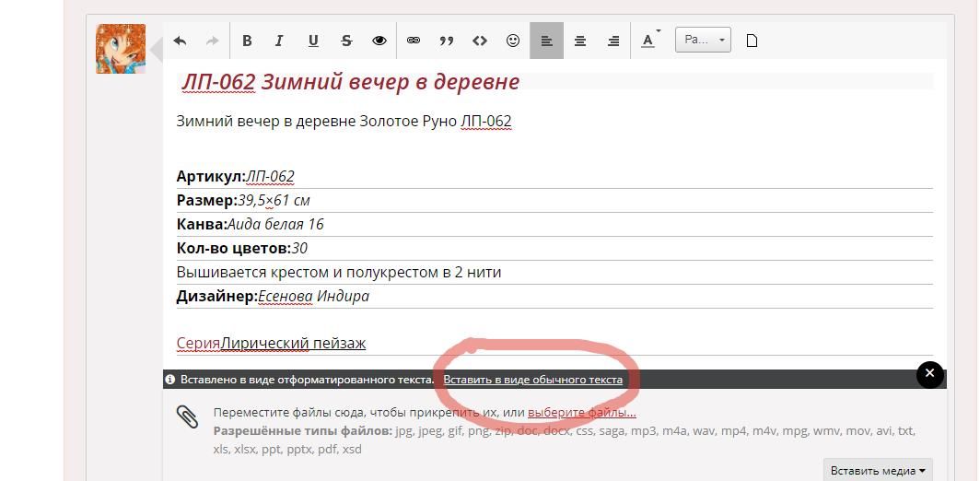980x481 pixels.
Task: Open the 'Вставить медиа' dropdown
Action: [877, 470]
